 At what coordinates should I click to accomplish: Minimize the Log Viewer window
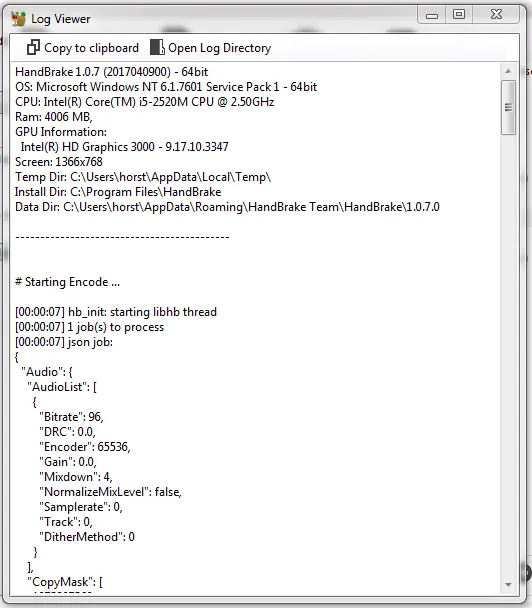432,16
